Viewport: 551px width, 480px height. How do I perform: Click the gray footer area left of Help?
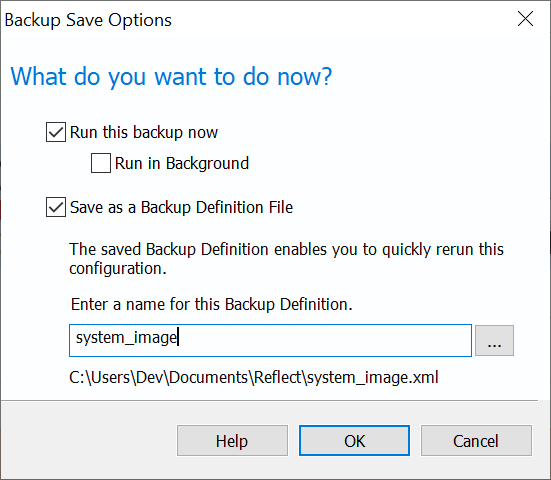(88, 441)
